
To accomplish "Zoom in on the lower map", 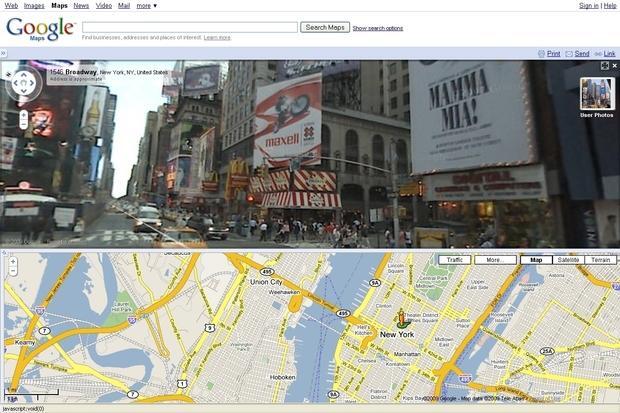I will pyautogui.click(x=13, y=261).
